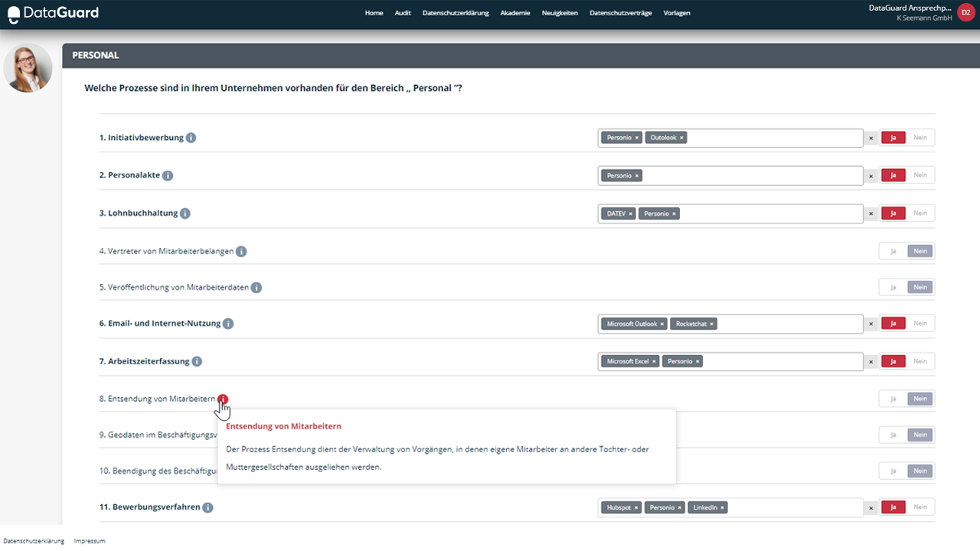The image size is (980, 551).
Task: Click the D2 user avatar
Action: point(965,12)
